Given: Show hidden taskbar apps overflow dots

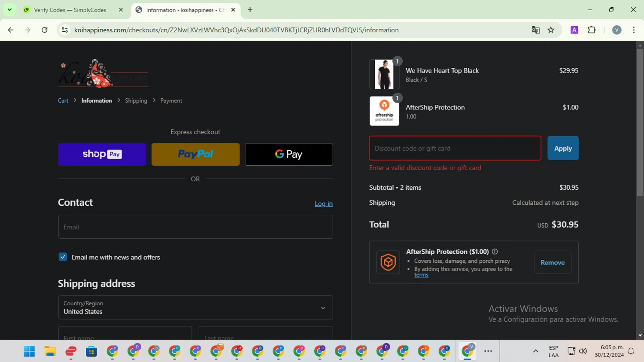Looking at the screenshot, I should [488, 351].
